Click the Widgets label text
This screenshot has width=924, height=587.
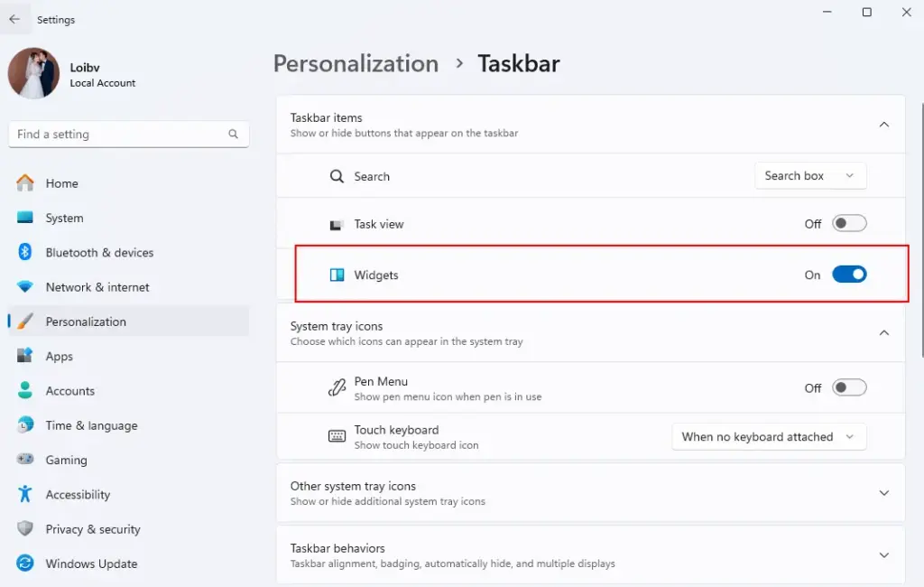coord(376,275)
